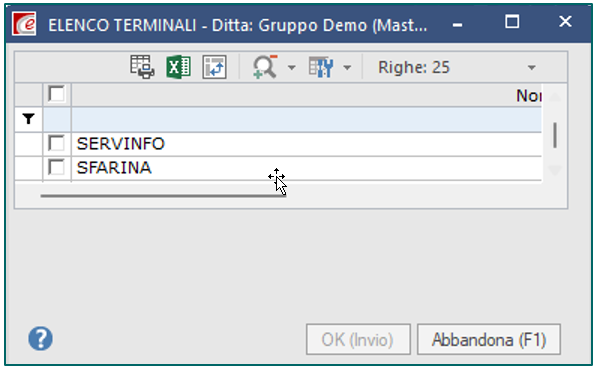Viewport: 596px width, 369px height.
Task: Click the grid settings tools icon
Action: click(x=321, y=67)
